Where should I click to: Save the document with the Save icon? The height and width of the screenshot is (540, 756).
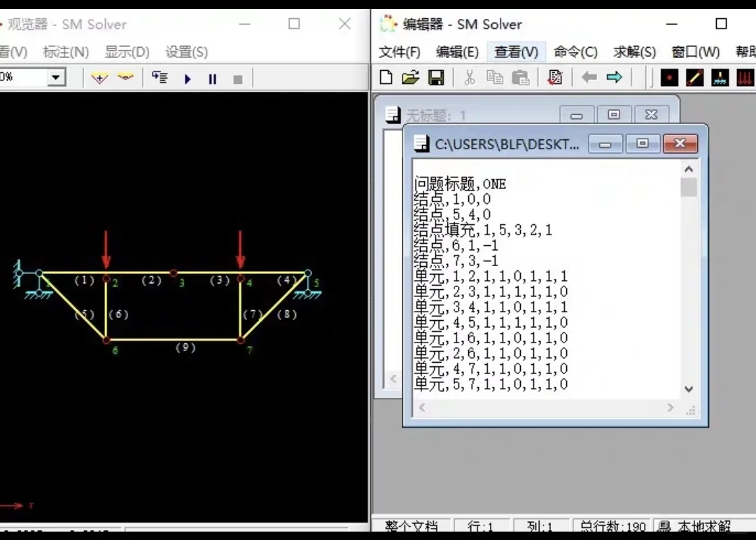tap(437, 77)
